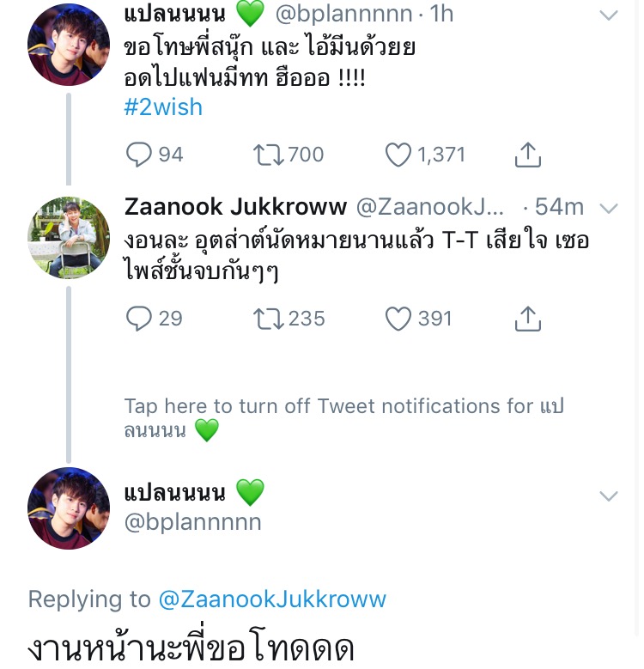Open Zaanook Jukkroww display name
The image size is (644, 669).
pyautogui.click(x=235, y=207)
